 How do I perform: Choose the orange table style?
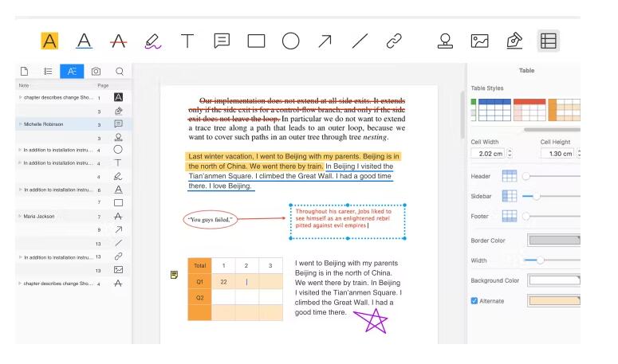click(564, 110)
